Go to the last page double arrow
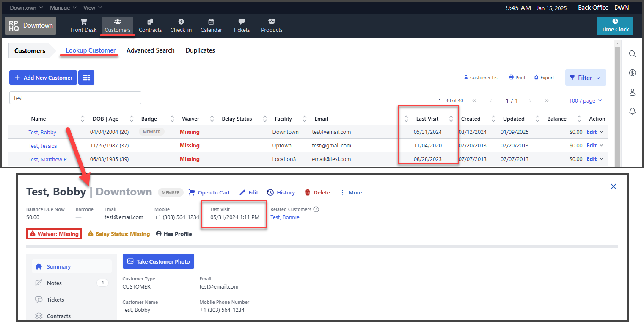This screenshot has height=322, width=644. (547, 101)
